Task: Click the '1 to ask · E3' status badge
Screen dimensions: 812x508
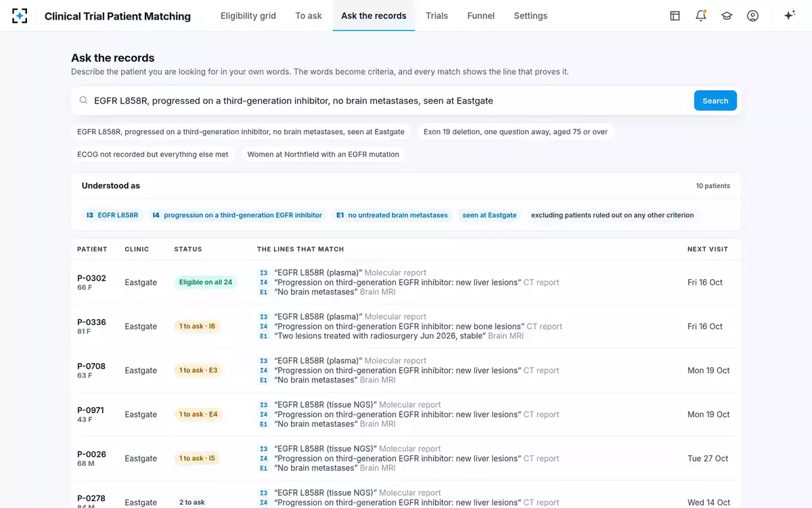Action: [x=198, y=371]
